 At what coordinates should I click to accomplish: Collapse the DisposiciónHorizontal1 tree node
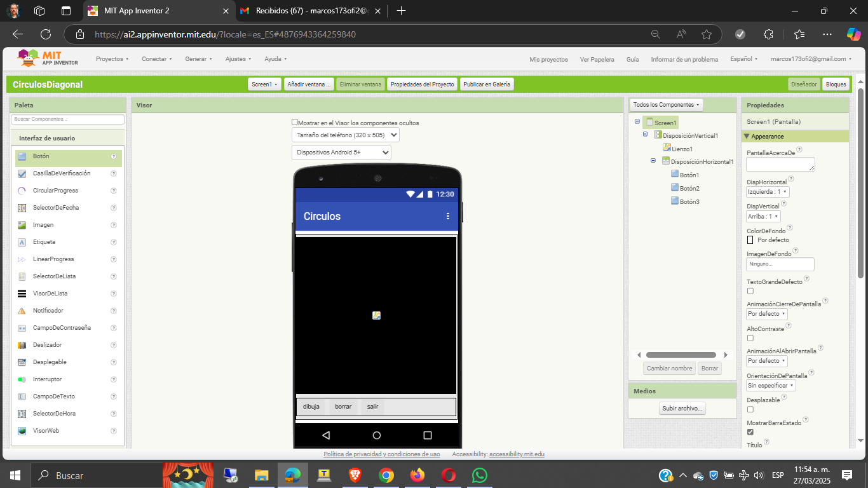point(653,161)
